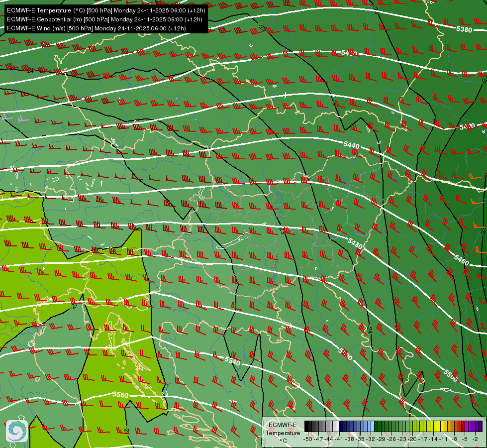Click the 5480 geopotential contour label
487x448 pixels.
coord(355,243)
